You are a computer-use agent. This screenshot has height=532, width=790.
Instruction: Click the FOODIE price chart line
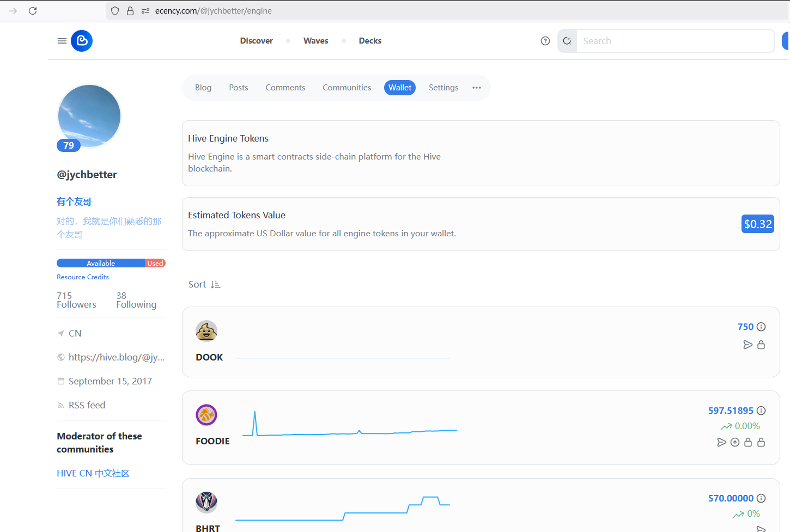350,424
